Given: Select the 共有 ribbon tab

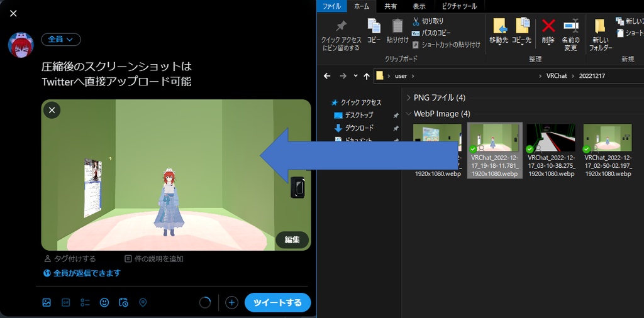Looking at the screenshot, I should coord(390,6).
